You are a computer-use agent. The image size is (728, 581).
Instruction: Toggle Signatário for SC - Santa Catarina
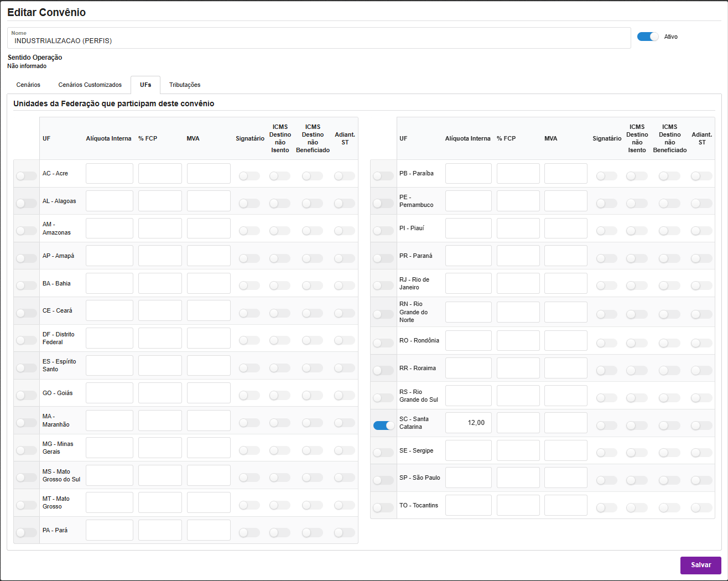coord(606,426)
